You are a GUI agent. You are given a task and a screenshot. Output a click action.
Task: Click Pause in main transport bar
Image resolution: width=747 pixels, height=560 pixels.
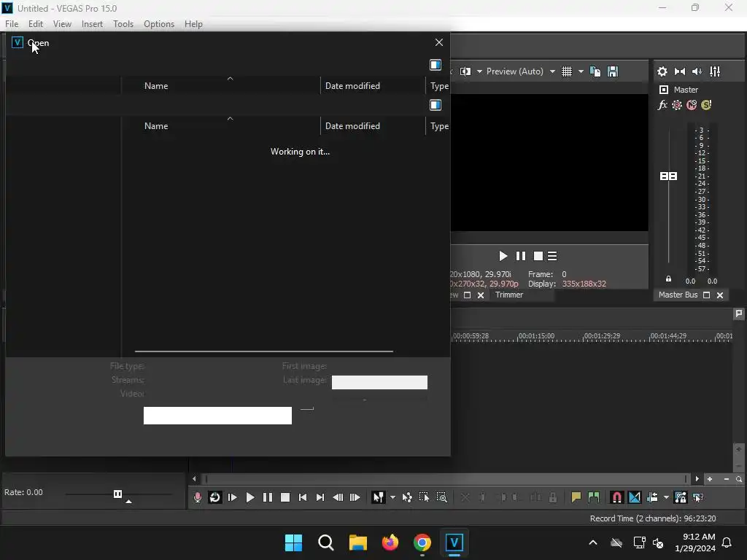point(268,497)
